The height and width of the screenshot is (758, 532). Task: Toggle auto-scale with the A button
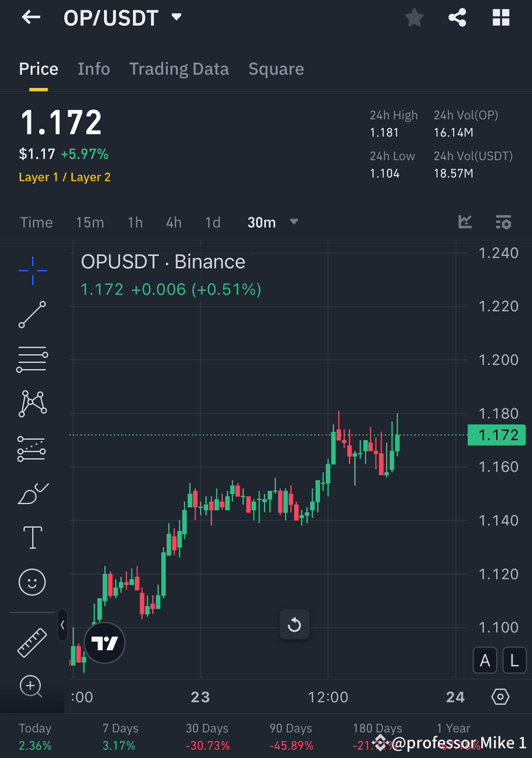[485, 660]
